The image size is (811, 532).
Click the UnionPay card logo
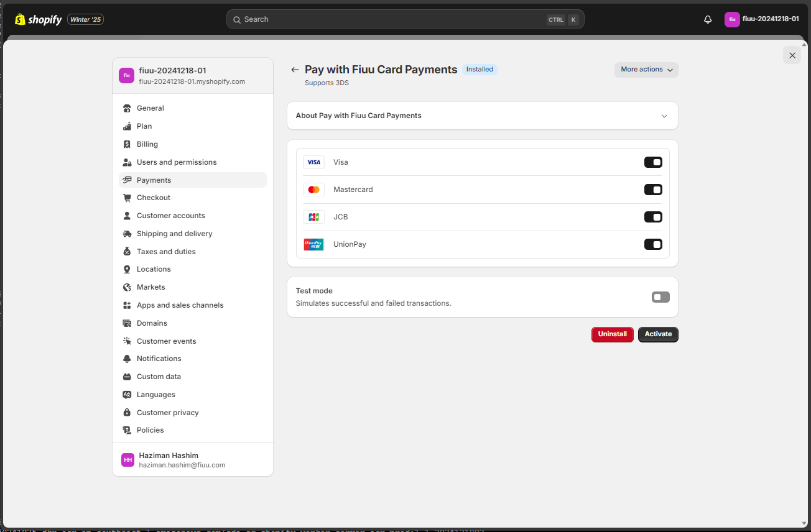(313, 244)
